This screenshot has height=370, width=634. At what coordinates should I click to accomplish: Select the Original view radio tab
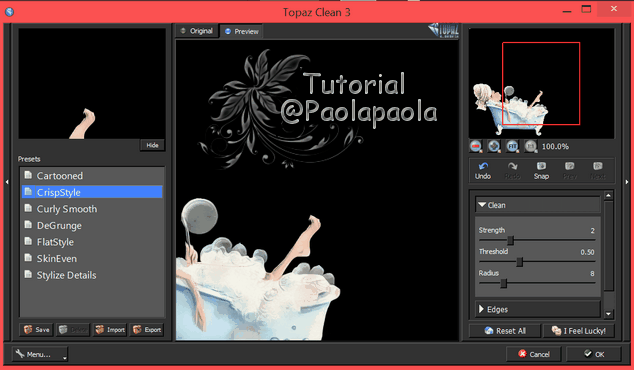pyautogui.click(x=197, y=31)
